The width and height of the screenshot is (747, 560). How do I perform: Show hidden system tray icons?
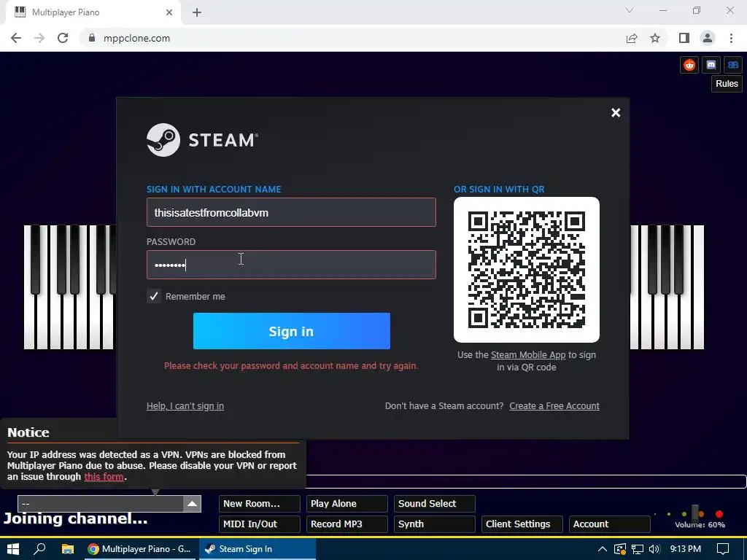[602, 549]
